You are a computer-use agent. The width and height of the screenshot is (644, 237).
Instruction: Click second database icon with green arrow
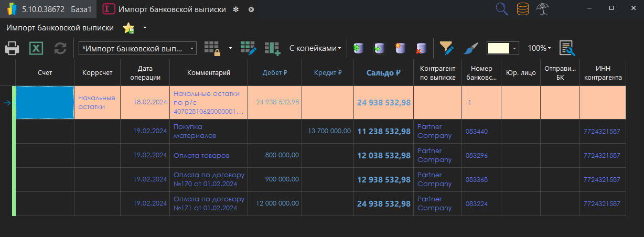[x=380, y=48]
